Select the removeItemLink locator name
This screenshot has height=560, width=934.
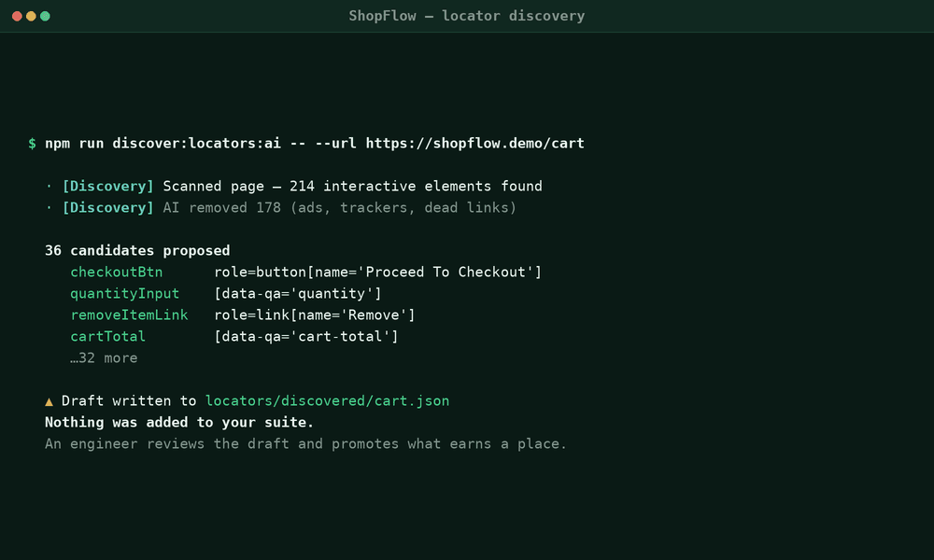[x=129, y=315]
